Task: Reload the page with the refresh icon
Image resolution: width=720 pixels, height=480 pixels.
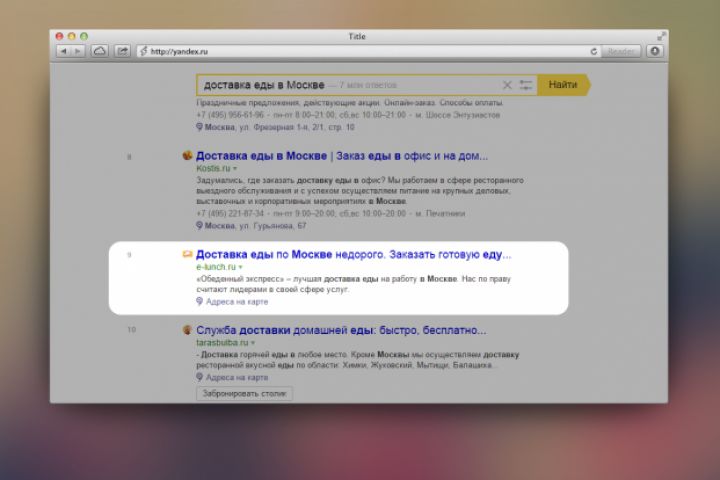Action: tap(593, 51)
